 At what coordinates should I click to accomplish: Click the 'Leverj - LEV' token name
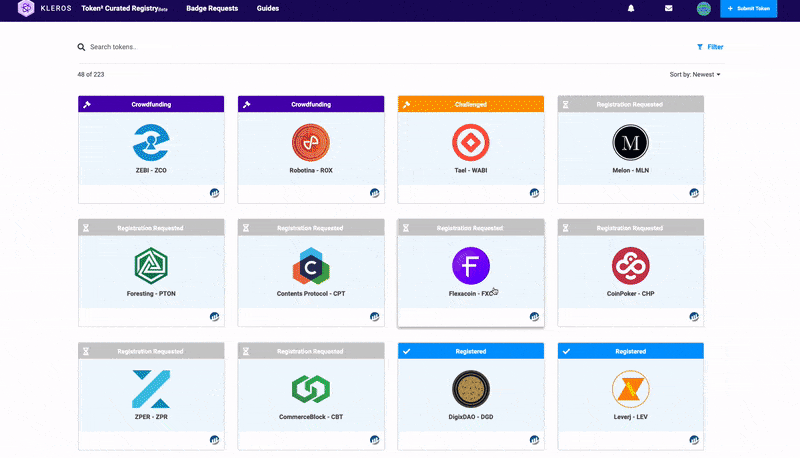(631, 417)
